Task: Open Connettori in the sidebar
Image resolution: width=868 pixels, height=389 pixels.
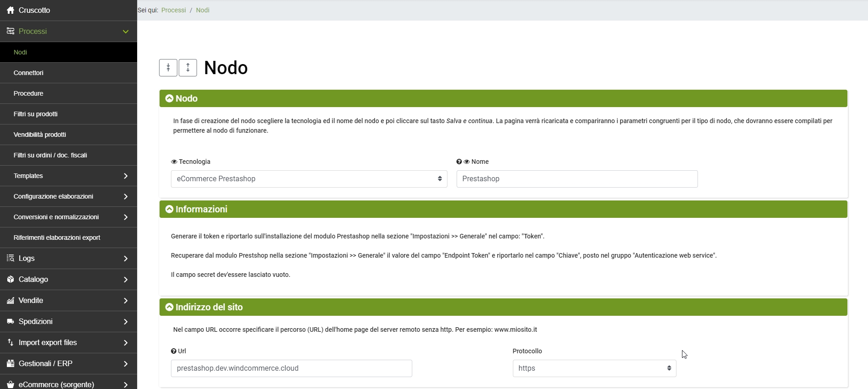Action: coord(28,73)
